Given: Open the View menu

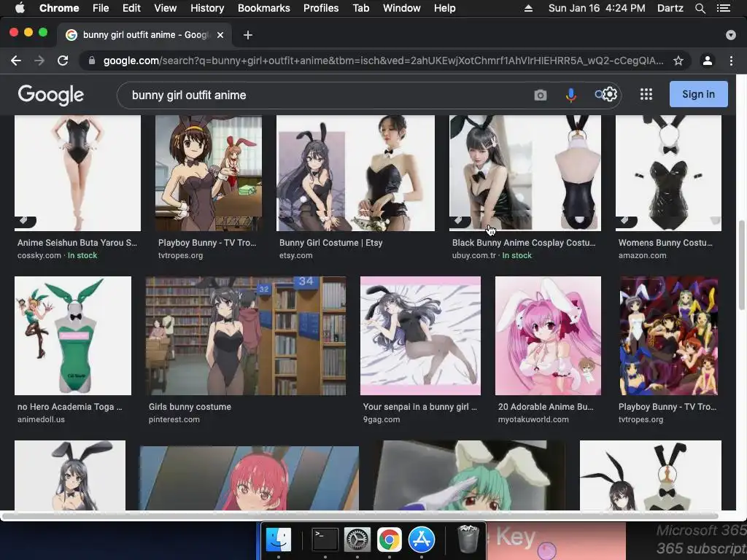Looking at the screenshot, I should [x=166, y=8].
